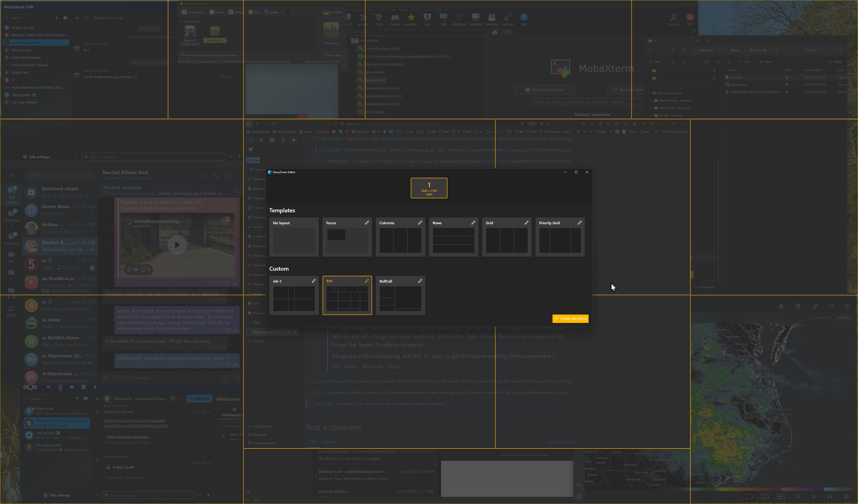Open the forum.simutrans.com link in Nextcloud Talk
858x504 pixels.
click(136, 423)
